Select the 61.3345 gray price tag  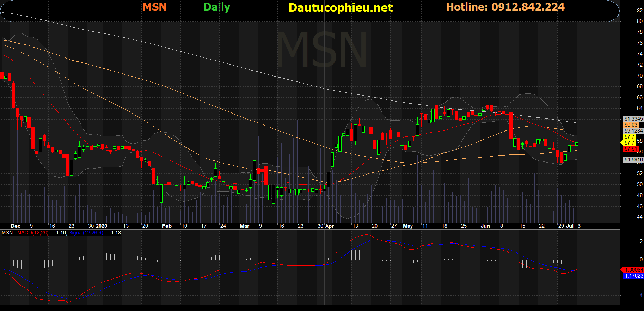tap(633, 119)
